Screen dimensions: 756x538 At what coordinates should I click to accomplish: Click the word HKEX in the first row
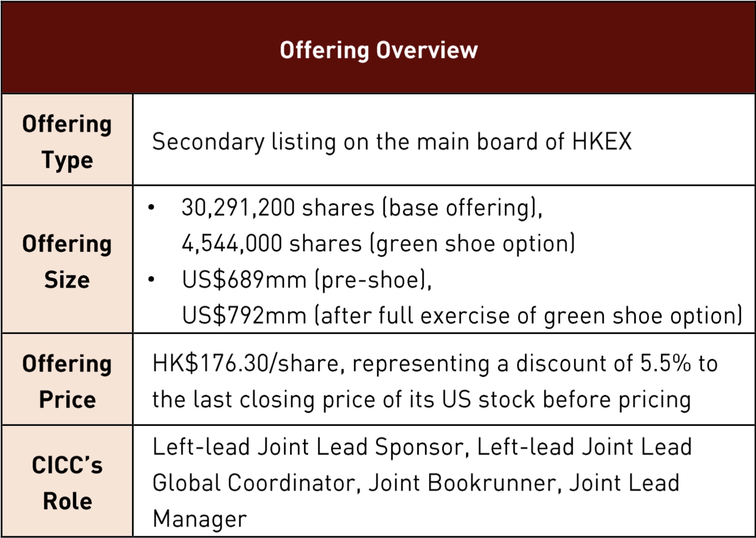tap(601, 142)
